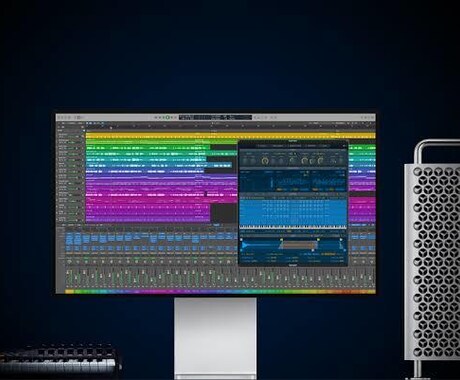Viewport: 460px width, 380px height.
Task: Open the middle tab in Sampler's navigation bar
Action: (295, 146)
